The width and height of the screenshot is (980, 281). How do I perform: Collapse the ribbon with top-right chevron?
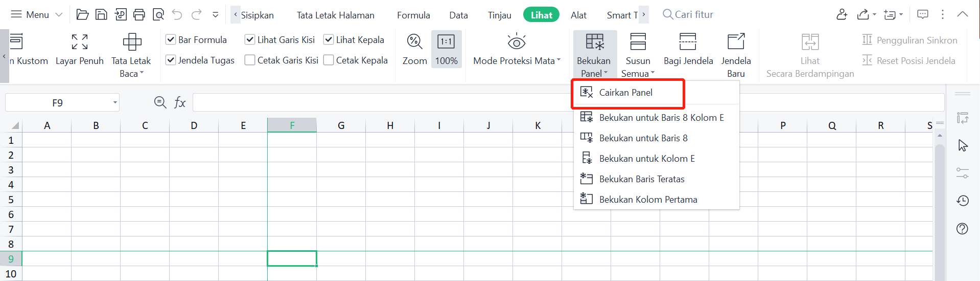(x=963, y=14)
